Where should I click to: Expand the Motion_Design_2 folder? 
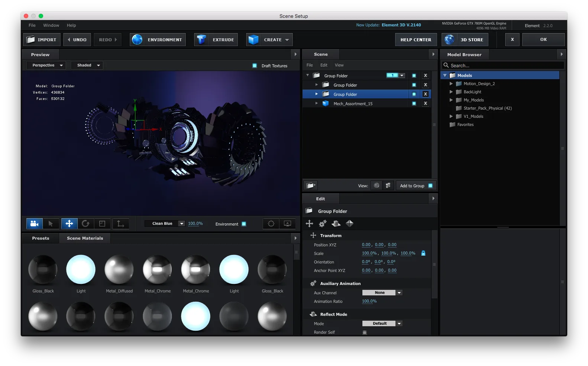(x=451, y=84)
